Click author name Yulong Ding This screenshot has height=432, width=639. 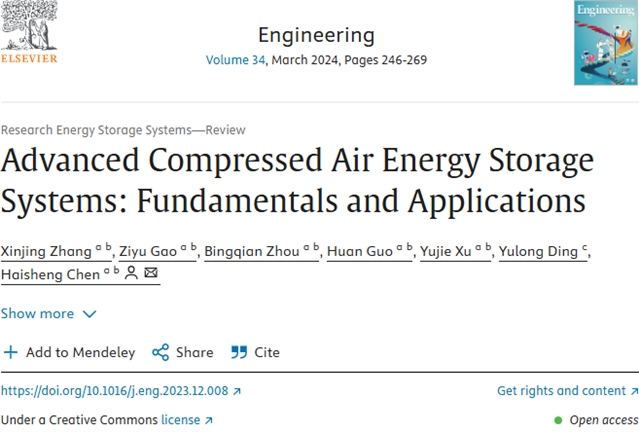pos(539,251)
